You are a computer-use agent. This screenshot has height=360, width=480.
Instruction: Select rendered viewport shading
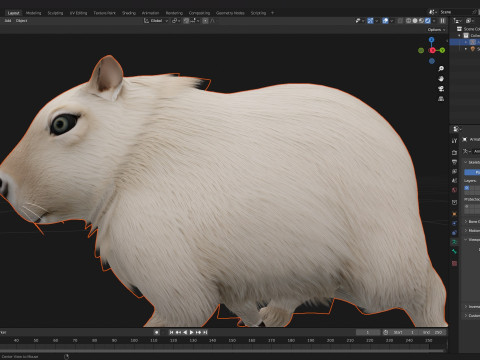point(428,21)
